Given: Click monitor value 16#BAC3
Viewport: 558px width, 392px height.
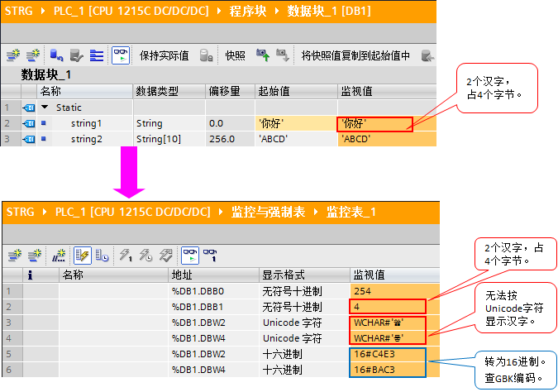Looking at the screenshot, I should pos(395,370).
